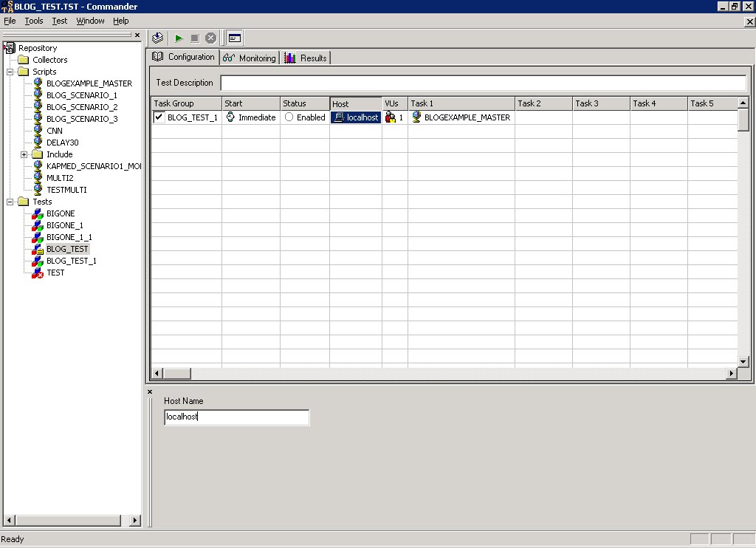Click the localhost computer icon in Host cell
Screen dimensions: 756x548
point(339,117)
